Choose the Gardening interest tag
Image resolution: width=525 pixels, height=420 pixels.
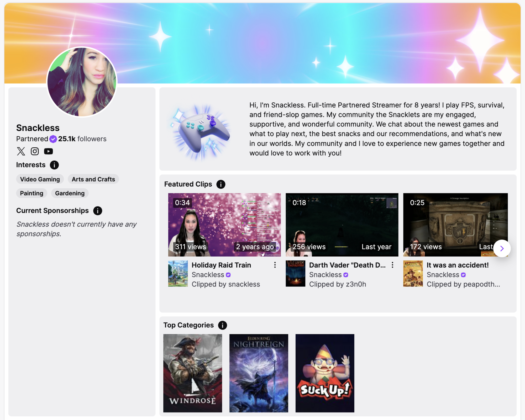70,193
